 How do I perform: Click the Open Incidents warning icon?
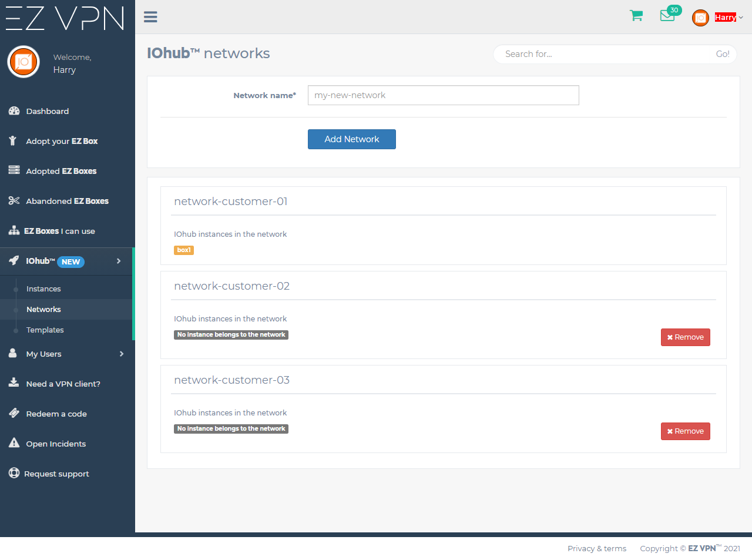(14, 442)
